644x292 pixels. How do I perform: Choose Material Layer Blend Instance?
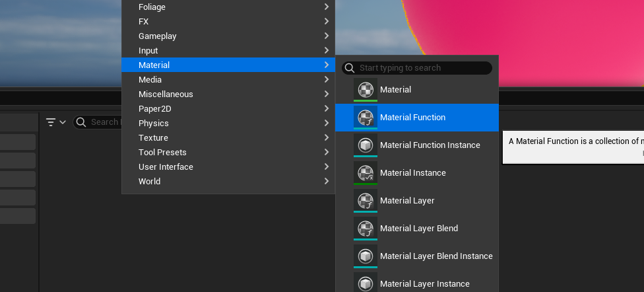(417, 256)
